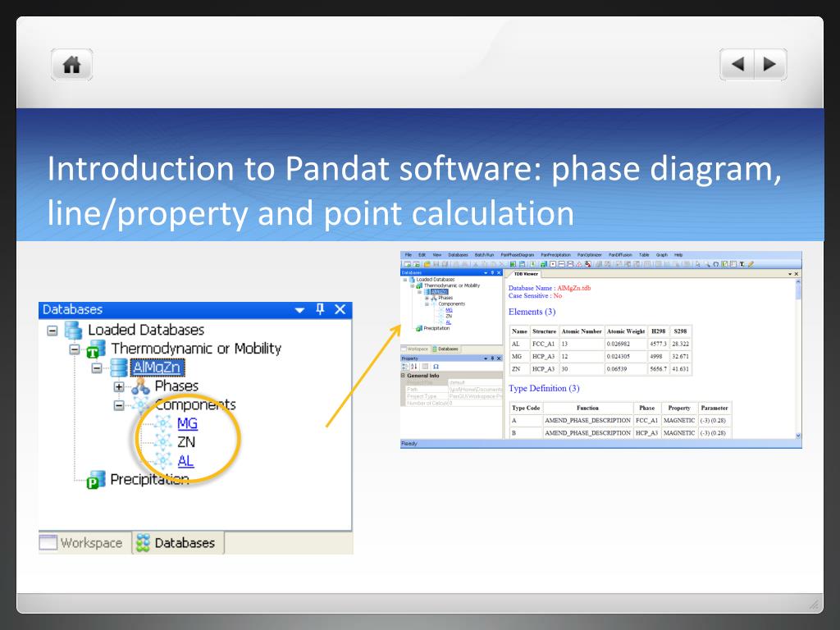Pin the large Databases panel
The width and height of the screenshot is (840, 630).
tap(320, 309)
